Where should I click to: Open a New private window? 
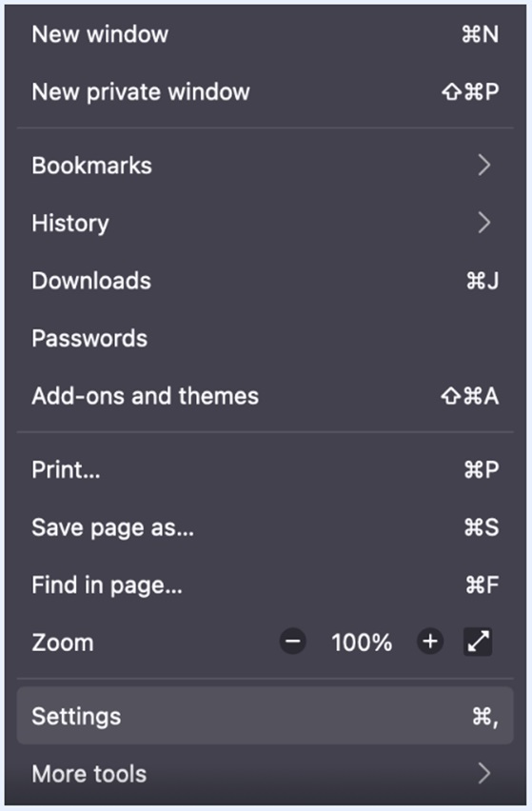[266, 92]
